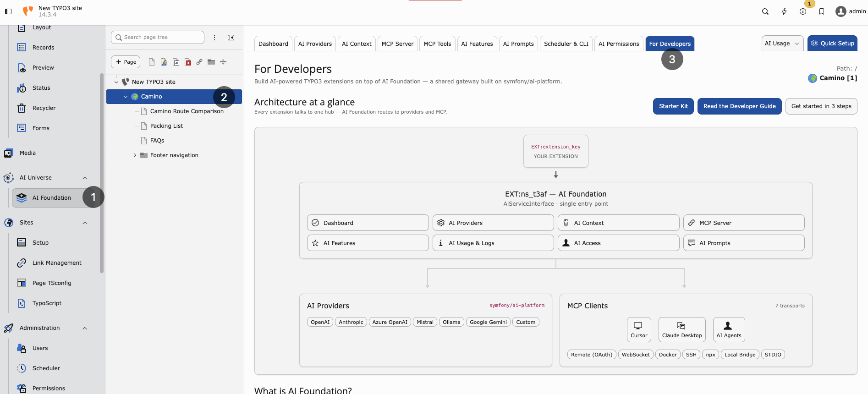Click the add Page button

pyautogui.click(x=126, y=62)
